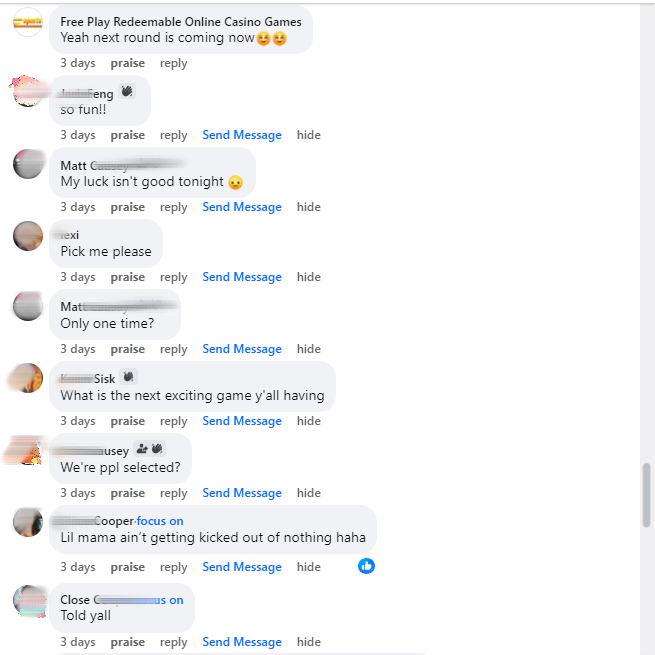The image size is (655, 655).
Task: Reply to 'Lil mama' comment
Action: [x=174, y=567]
